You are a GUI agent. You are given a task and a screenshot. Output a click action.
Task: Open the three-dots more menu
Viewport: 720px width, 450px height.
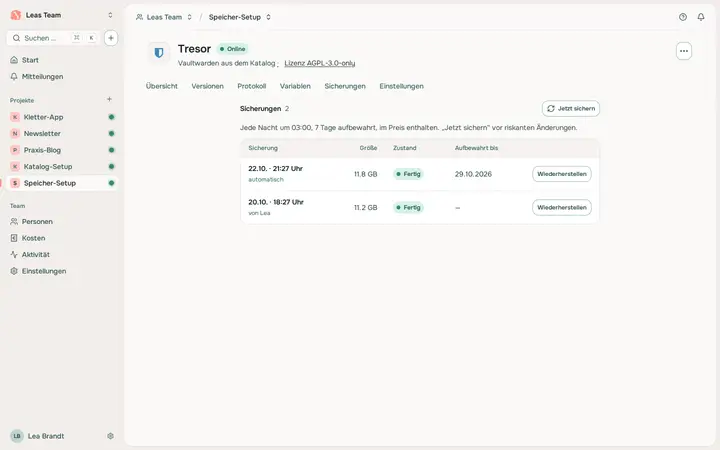coord(684,51)
